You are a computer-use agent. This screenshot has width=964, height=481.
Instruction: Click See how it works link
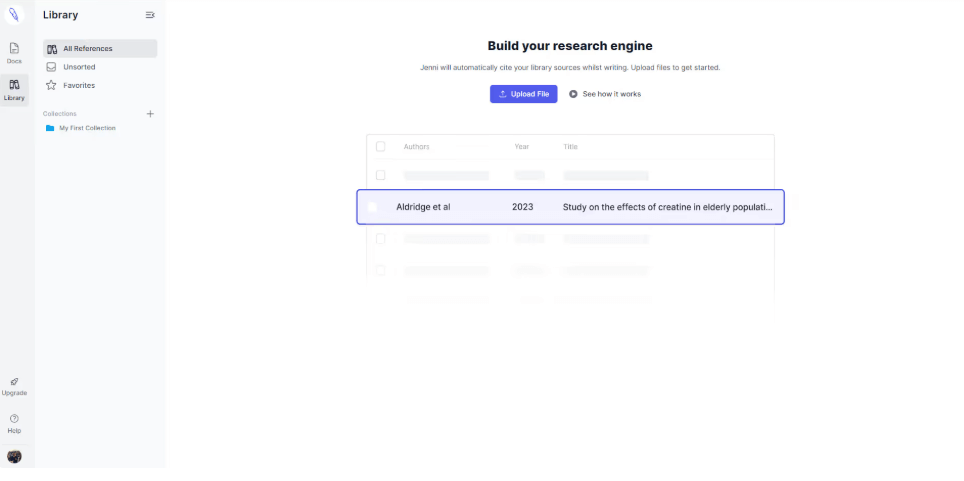click(605, 94)
